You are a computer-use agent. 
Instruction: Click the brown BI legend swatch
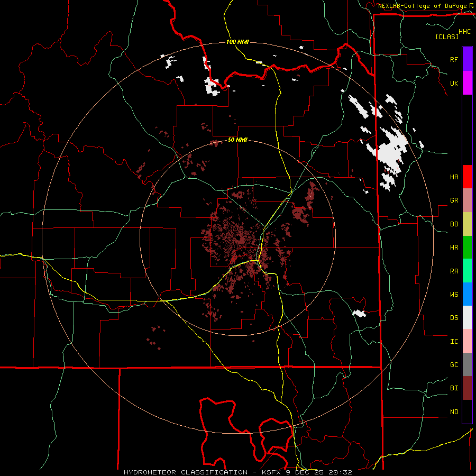pos(467,388)
